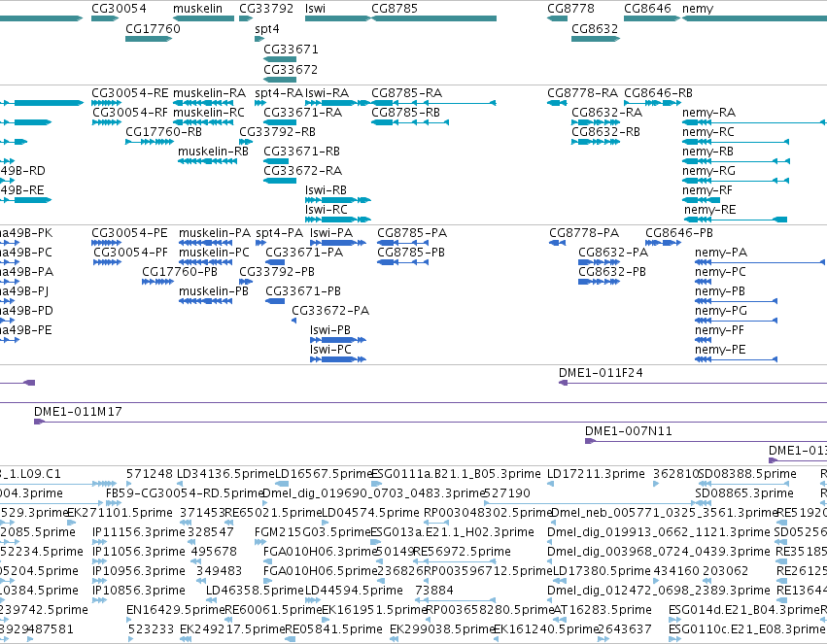Select EST LD34136.5prime
The height and width of the screenshot is (644, 827).
225,474
